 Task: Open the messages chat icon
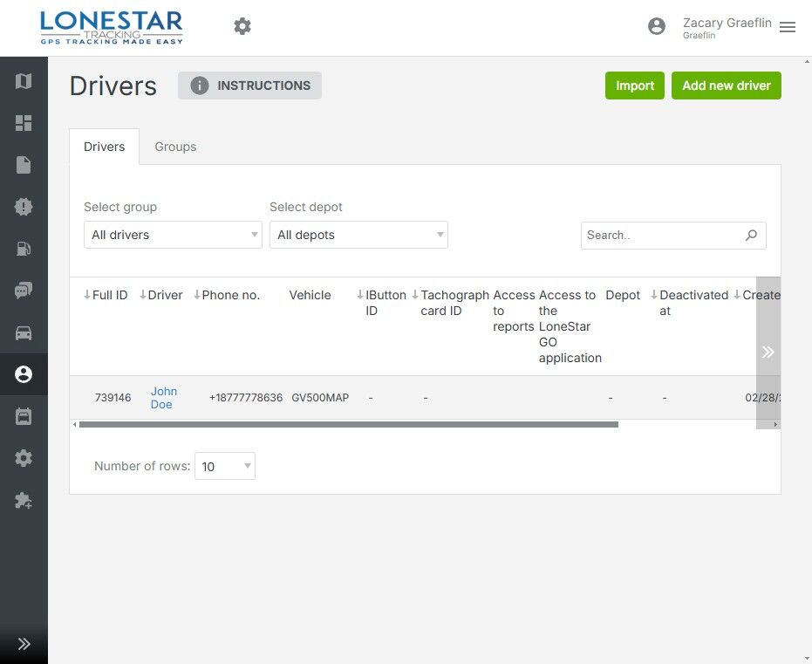click(x=24, y=291)
